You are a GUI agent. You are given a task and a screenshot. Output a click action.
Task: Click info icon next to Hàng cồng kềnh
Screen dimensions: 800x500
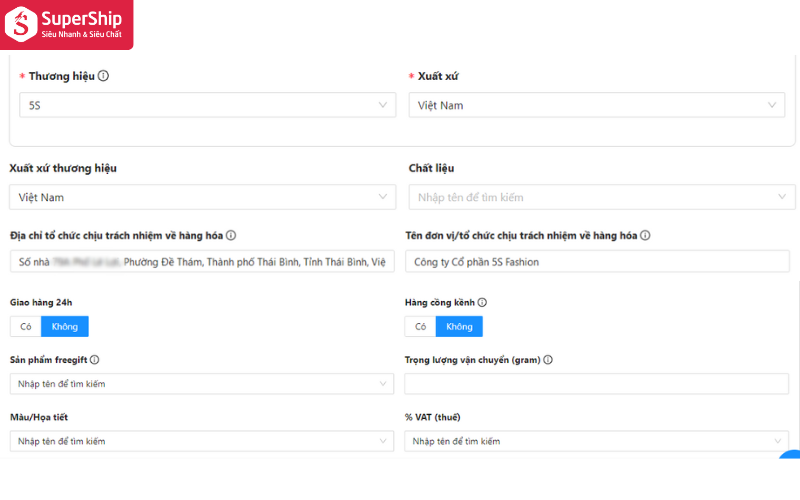tap(482, 302)
